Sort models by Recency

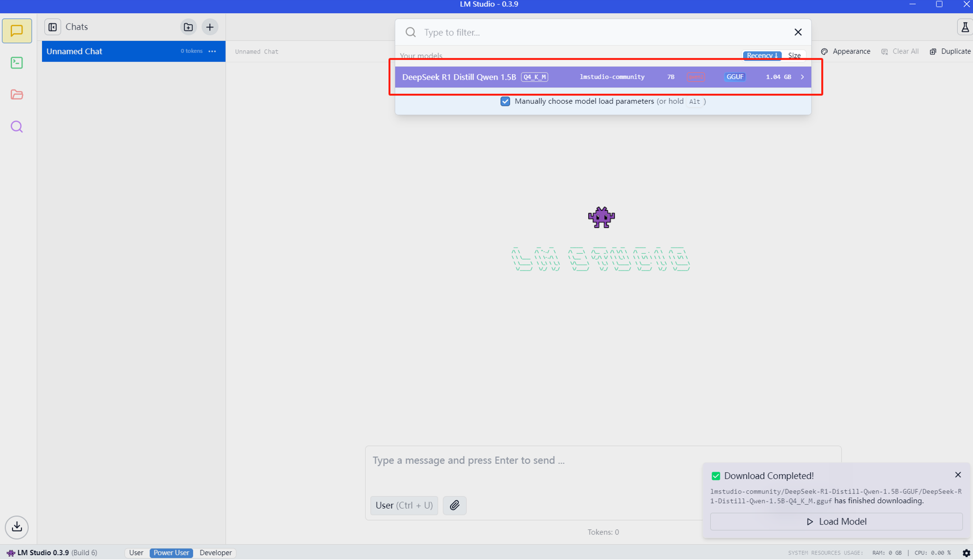click(x=762, y=56)
